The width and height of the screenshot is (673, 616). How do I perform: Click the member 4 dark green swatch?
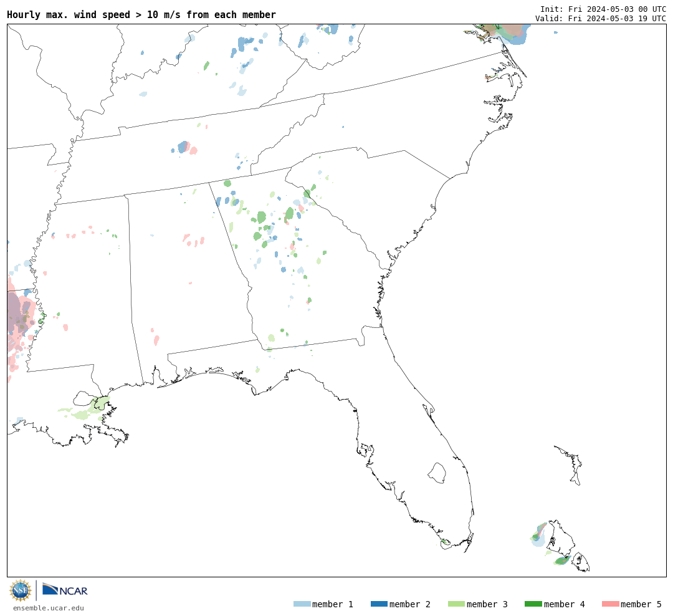[533, 604]
